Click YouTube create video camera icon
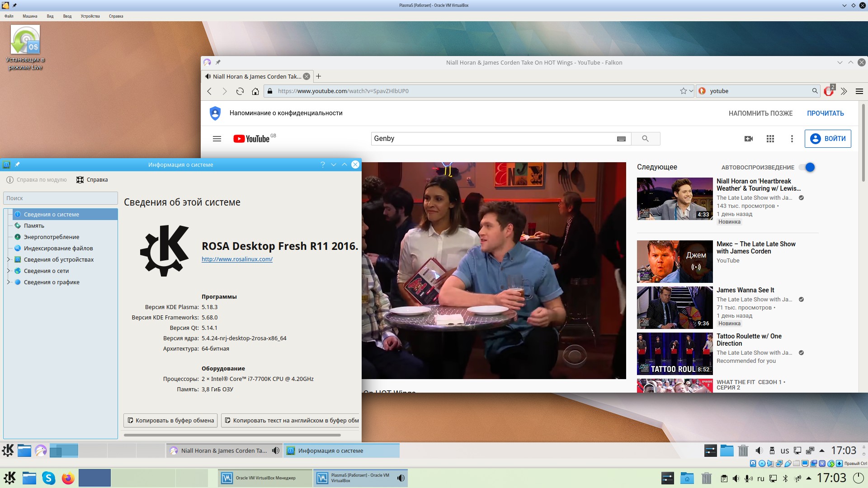Screen dimensions: 868x488 [x=749, y=139]
